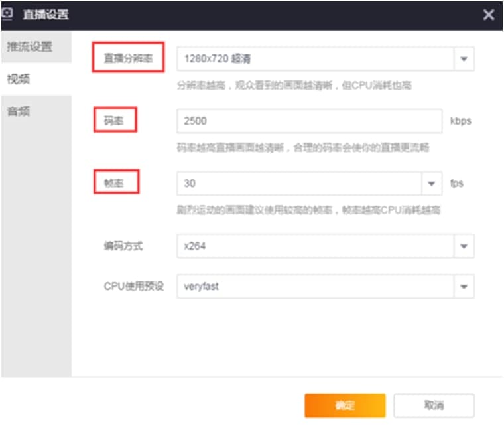
Task: Expand the 编码方式 dropdown arrow
Action: click(464, 246)
